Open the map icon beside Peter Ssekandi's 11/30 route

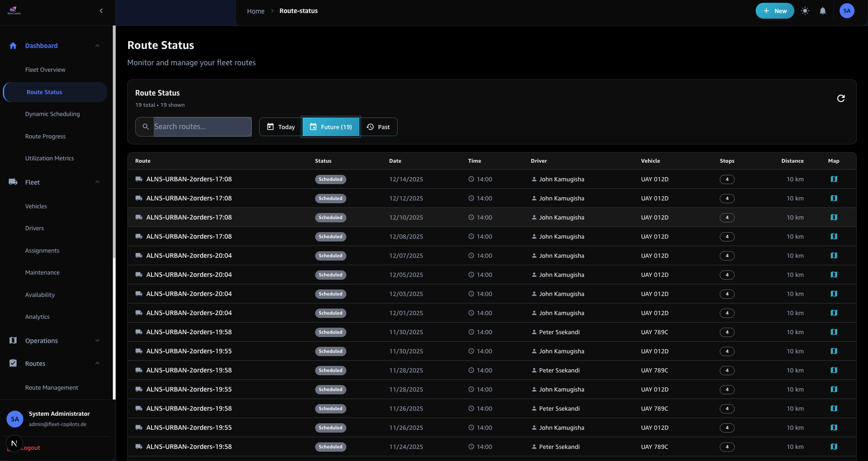(834, 332)
